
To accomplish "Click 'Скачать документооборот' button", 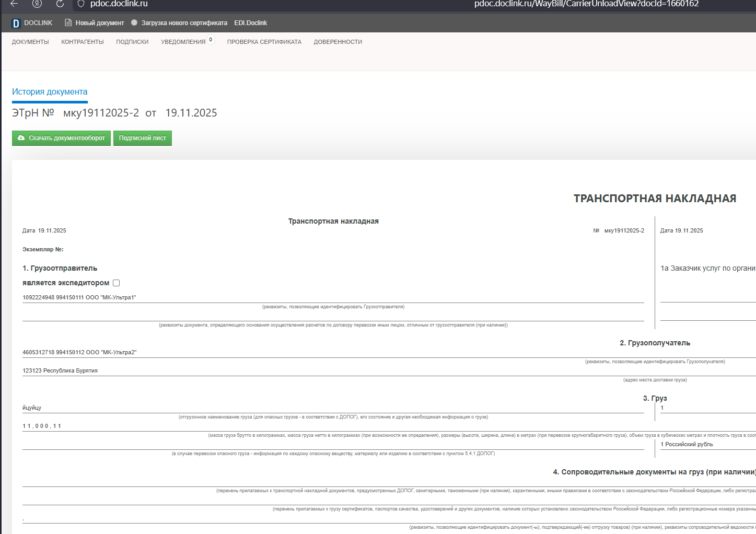I will 61,138.
